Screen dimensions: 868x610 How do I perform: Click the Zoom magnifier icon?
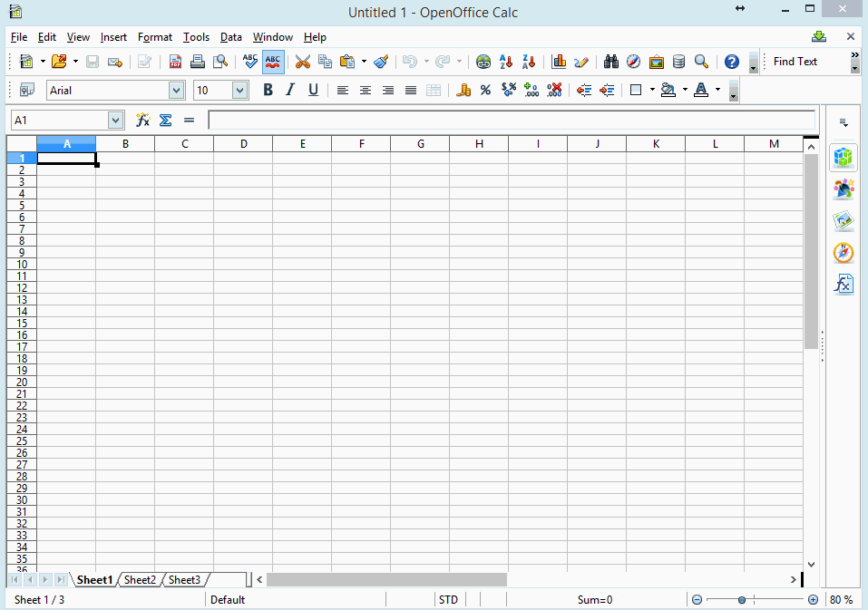coord(701,62)
